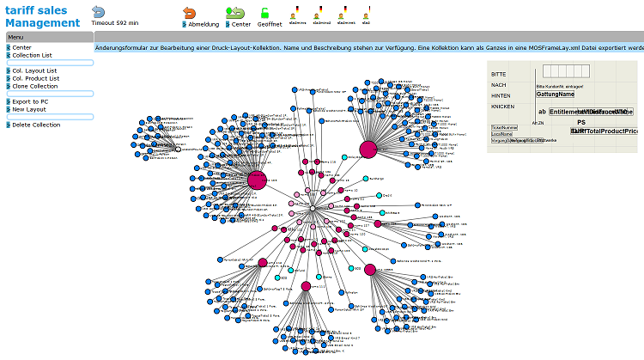The height and width of the screenshot is (360, 644).
Task: Select the first user role icon in toolbar
Action: pos(295,13)
